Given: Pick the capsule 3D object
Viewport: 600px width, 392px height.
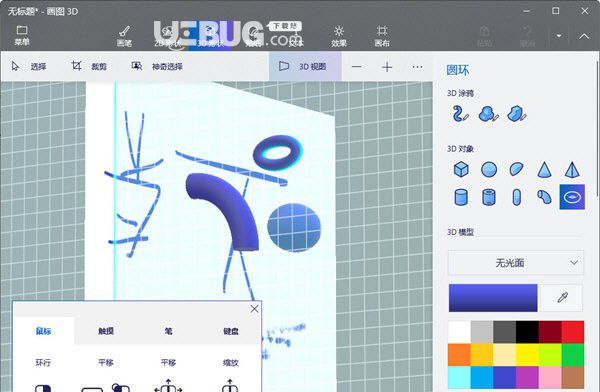Looking at the screenshot, I should coord(517,197).
